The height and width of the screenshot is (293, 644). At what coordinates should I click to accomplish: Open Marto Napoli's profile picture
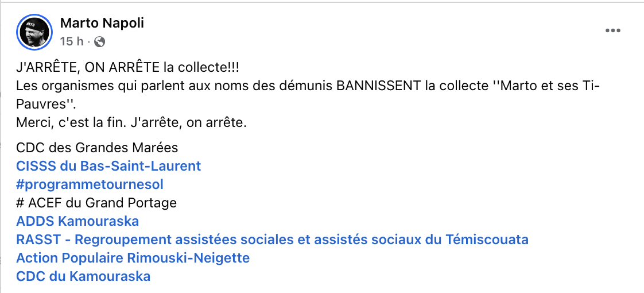click(x=34, y=32)
